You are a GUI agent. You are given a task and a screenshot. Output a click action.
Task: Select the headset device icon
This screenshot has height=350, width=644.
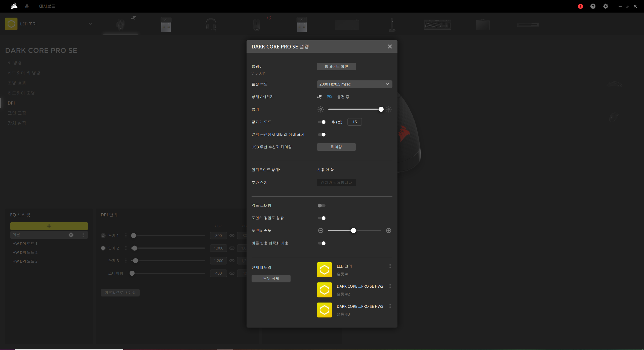(x=211, y=24)
